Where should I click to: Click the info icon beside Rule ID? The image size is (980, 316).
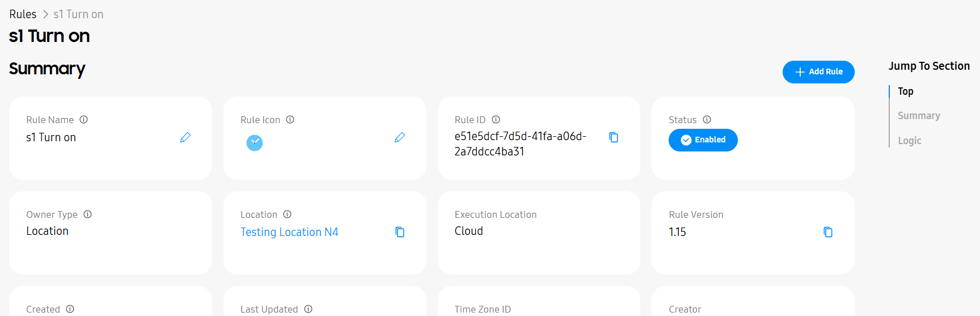496,120
